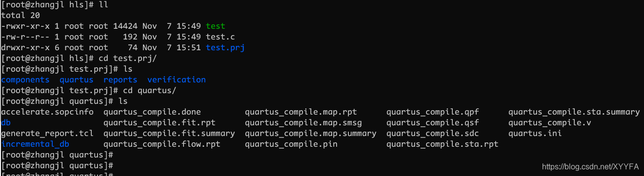This screenshot has width=644, height=176.
Task: Click quartus_compile.flow.rpt file name
Action: point(162,144)
